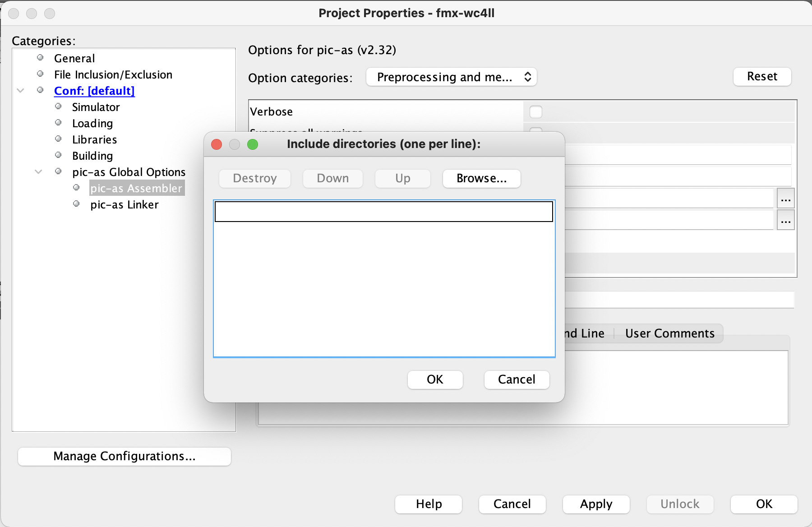The image size is (812, 527).
Task: Click the green zoom button of include dialog
Action: (x=253, y=144)
